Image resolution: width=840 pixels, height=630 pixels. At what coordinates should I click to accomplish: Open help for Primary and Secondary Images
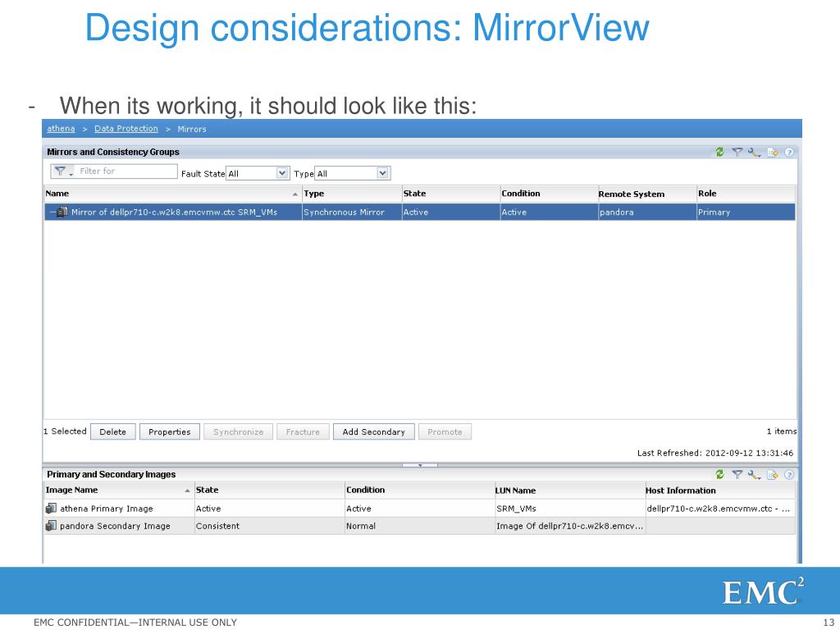click(789, 475)
